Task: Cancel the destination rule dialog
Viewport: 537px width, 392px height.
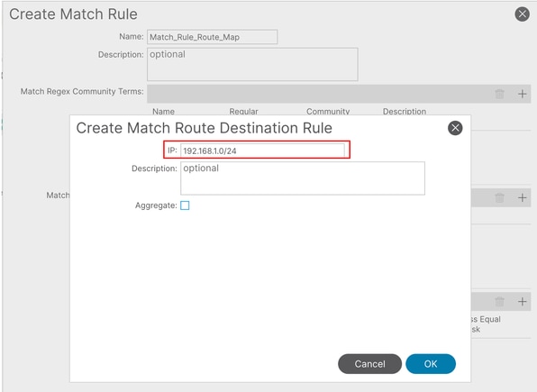Action: coord(369,363)
